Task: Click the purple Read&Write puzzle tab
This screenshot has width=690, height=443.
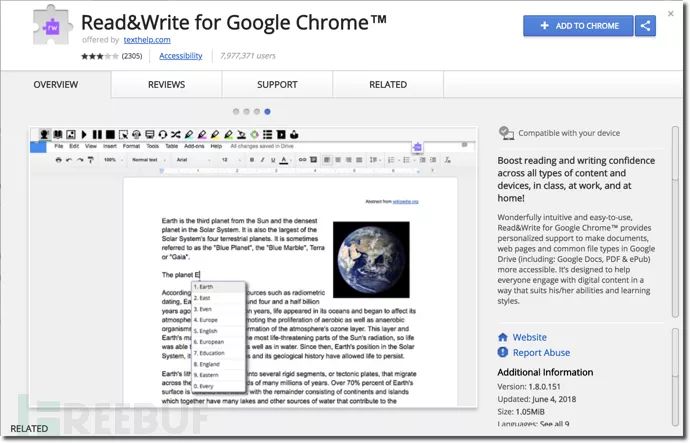Action: click(417, 147)
